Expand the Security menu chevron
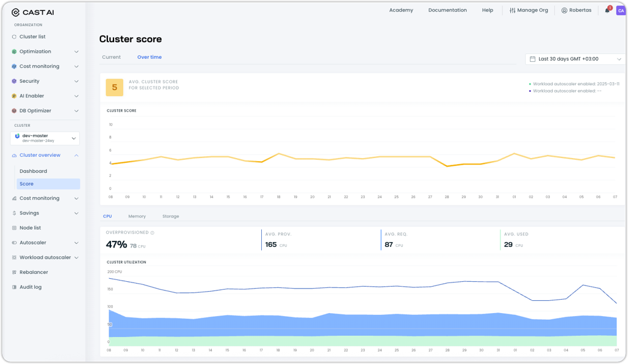Screen dimensions: 628x364 (x=76, y=82)
